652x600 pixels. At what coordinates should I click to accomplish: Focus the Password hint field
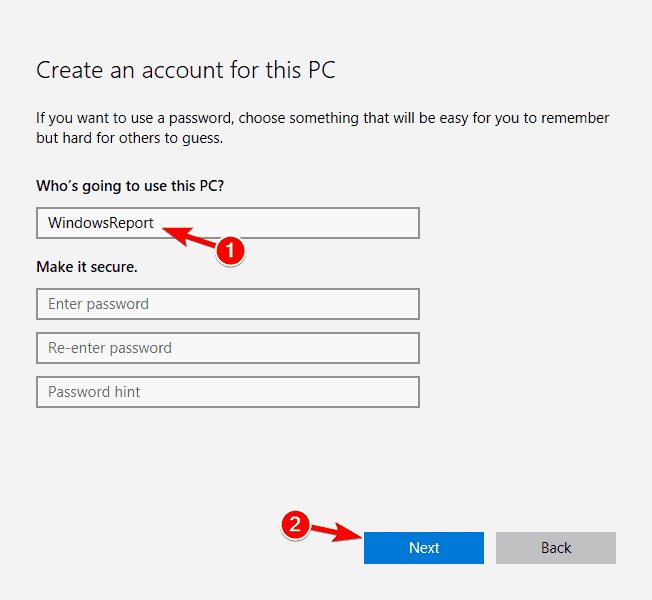(x=228, y=392)
